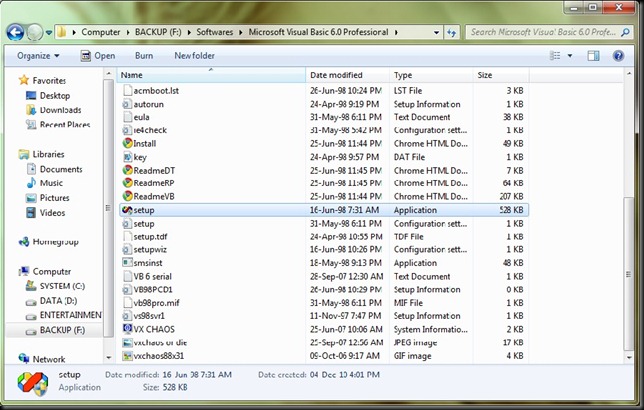Select the vxchaos88x31 GIF image icon
Screen dimensions: 644x410
[127, 356]
